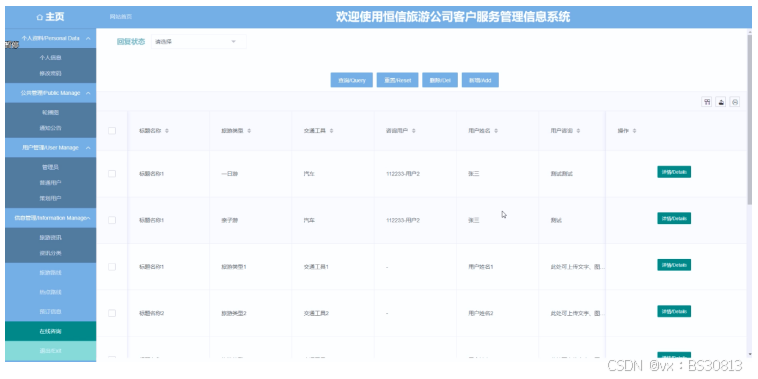Click the 测试测试 cell in the table

pyautogui.click(x=561, y=174)
